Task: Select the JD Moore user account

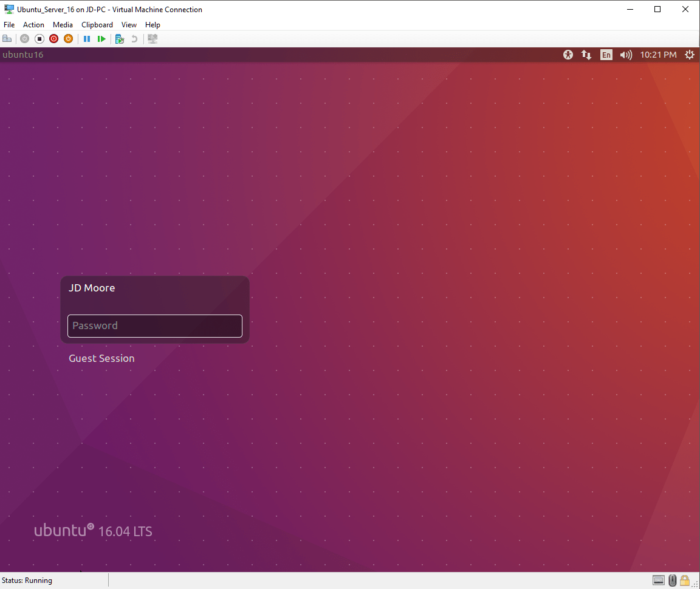Action: click(x=92, y=288)
